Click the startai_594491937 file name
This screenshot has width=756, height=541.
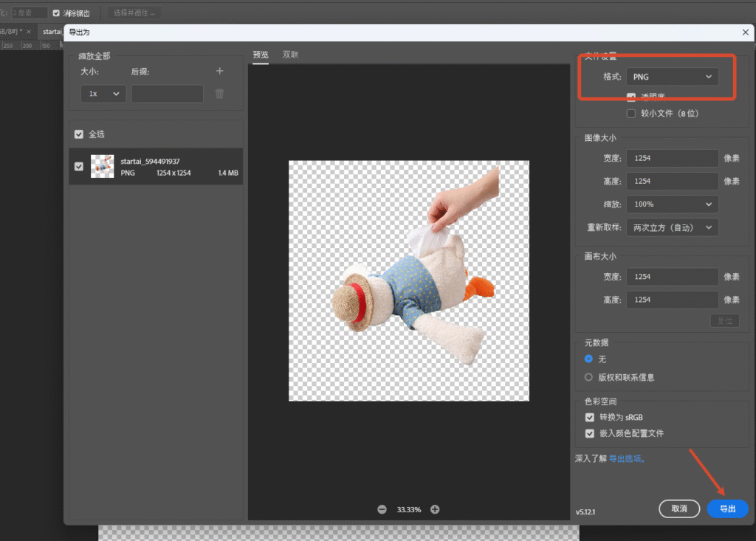coord(150,162)
